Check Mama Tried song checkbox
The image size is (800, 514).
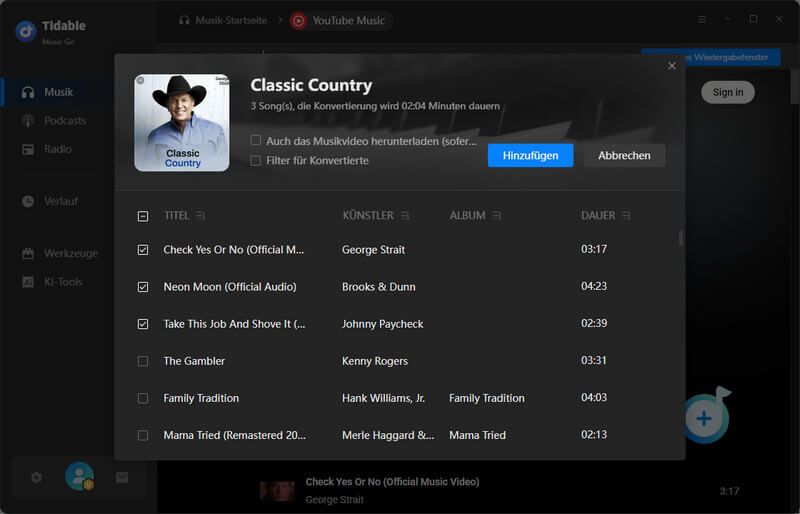click(x=143, y=435)
